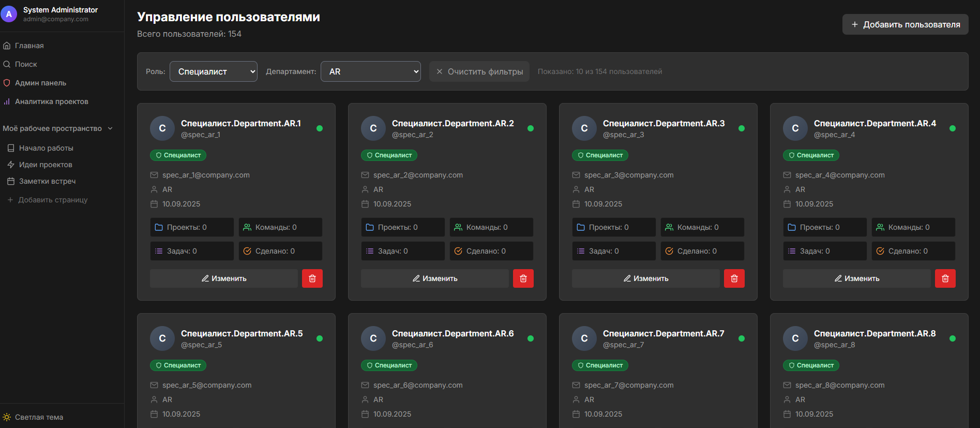Click the email spec_ar_5@company.com
980x428 pixels.
pyautogui.click(x=207, y=385)
